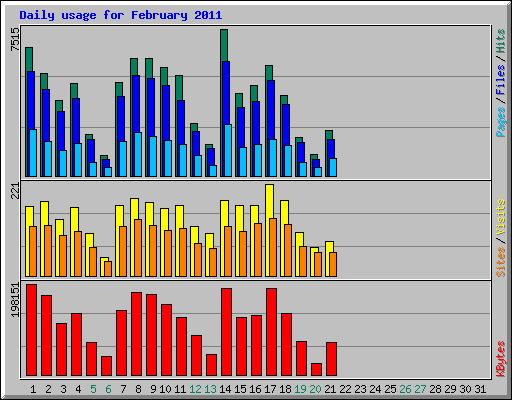The image size is (512, 400).
Task: Select green weekend day label 5
Action: point(93,389)
